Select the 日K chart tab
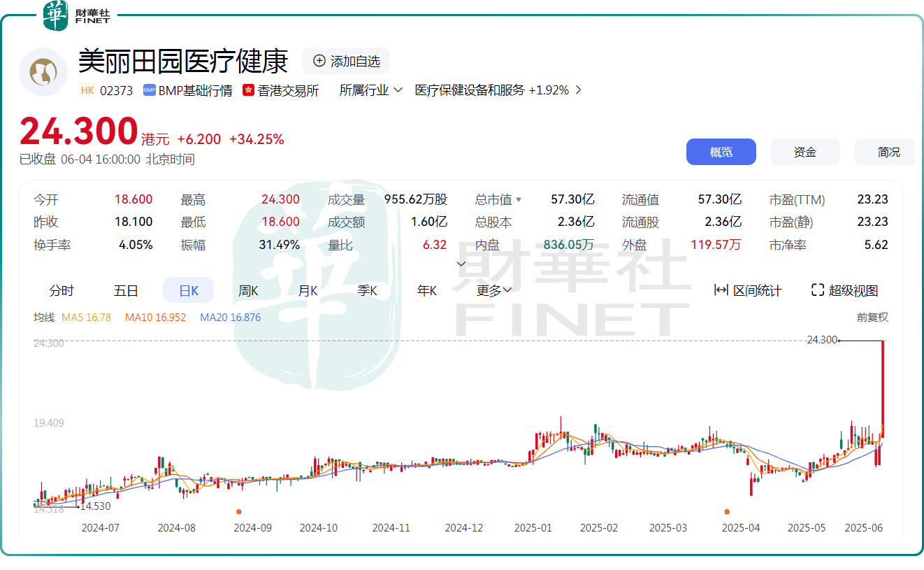The image size is (924, 570). point(189,290)
